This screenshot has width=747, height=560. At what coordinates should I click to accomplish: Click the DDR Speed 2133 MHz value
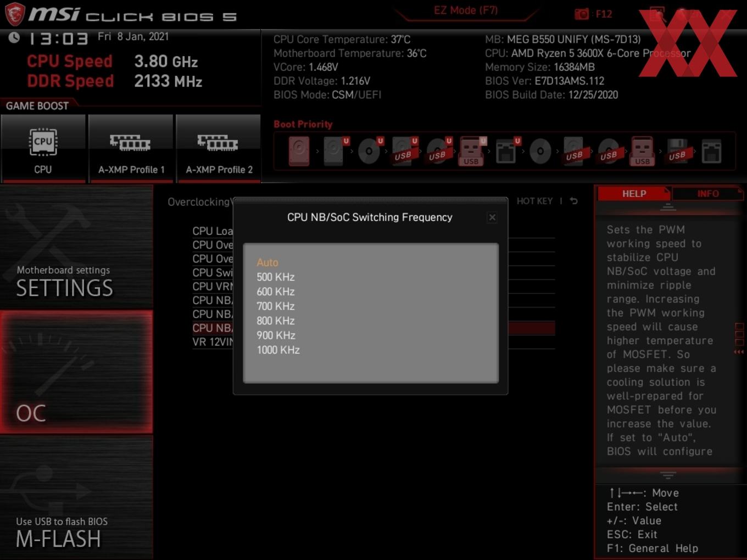pos(168,81)
